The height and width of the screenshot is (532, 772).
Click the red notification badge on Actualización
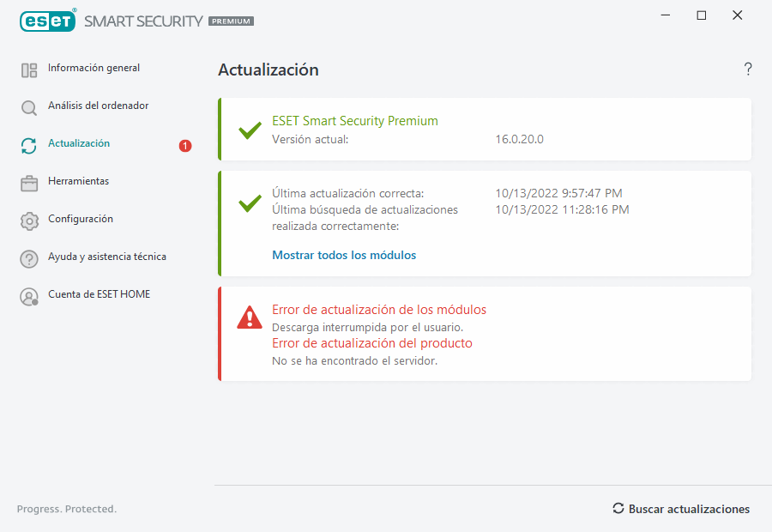coord(185,146)
